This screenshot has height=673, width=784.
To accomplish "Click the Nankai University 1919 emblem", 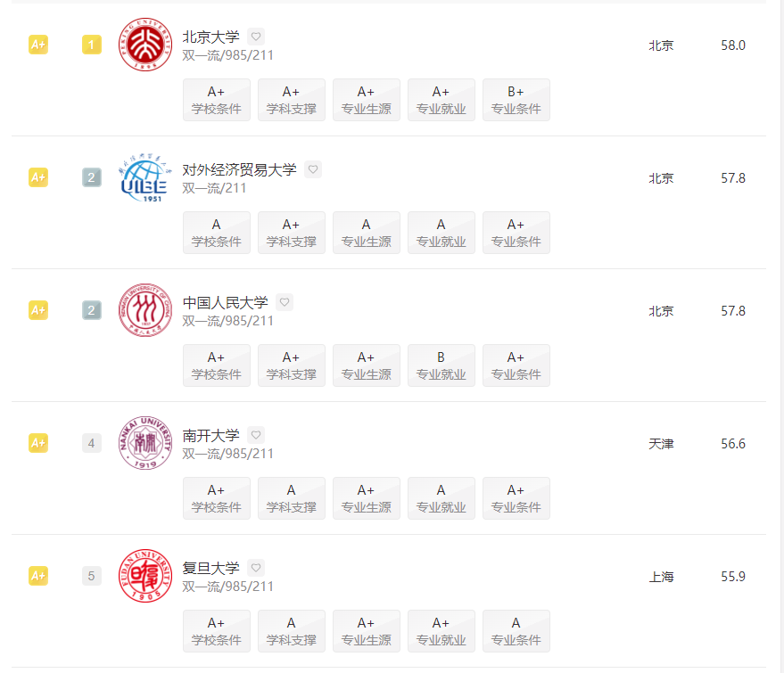I will 145,443.
